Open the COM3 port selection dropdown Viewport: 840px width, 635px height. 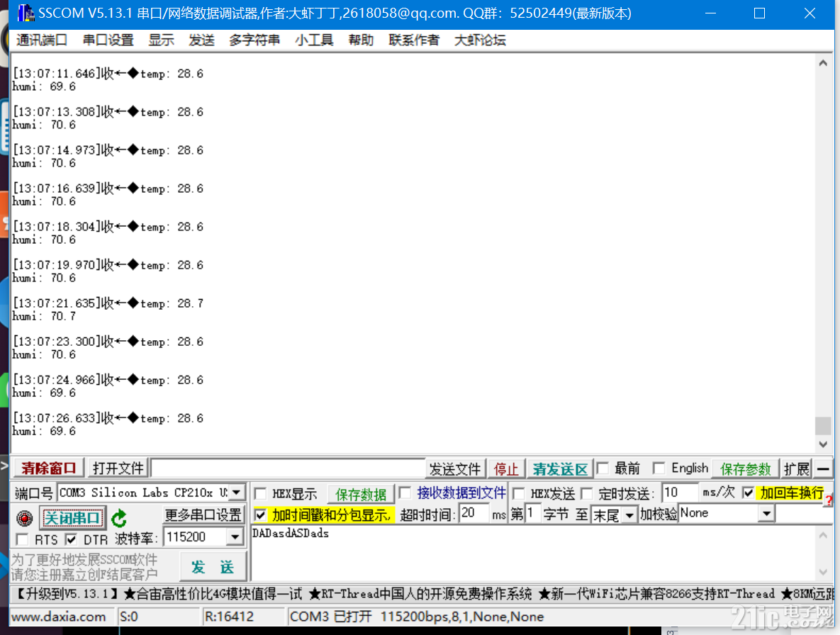tap(236, 492)
